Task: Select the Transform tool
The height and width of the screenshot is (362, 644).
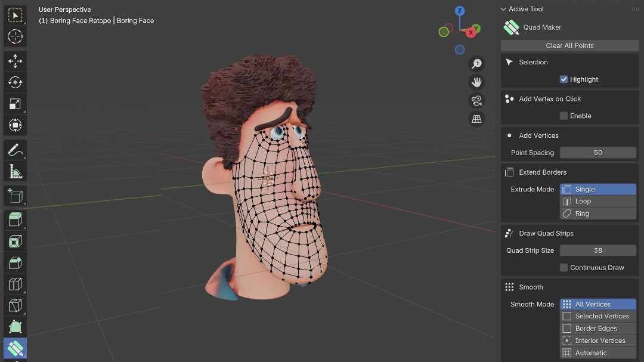Action: 15,125
